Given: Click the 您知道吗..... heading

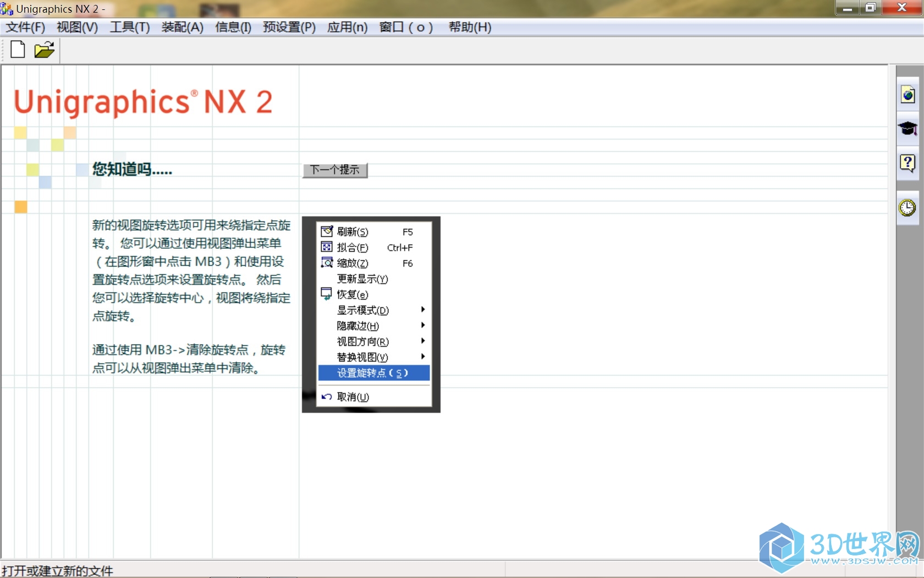Looking at the screenshot, I should click(132, 169).
